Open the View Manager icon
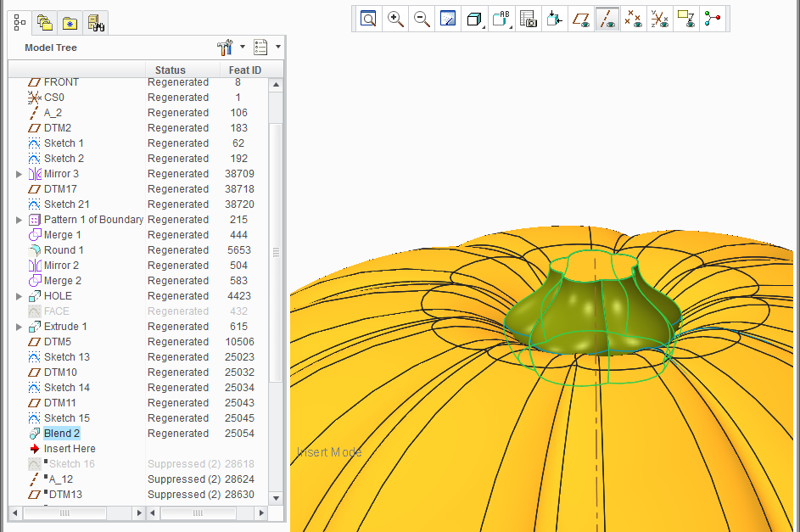The image size is (800, 532). coord(528,19)
